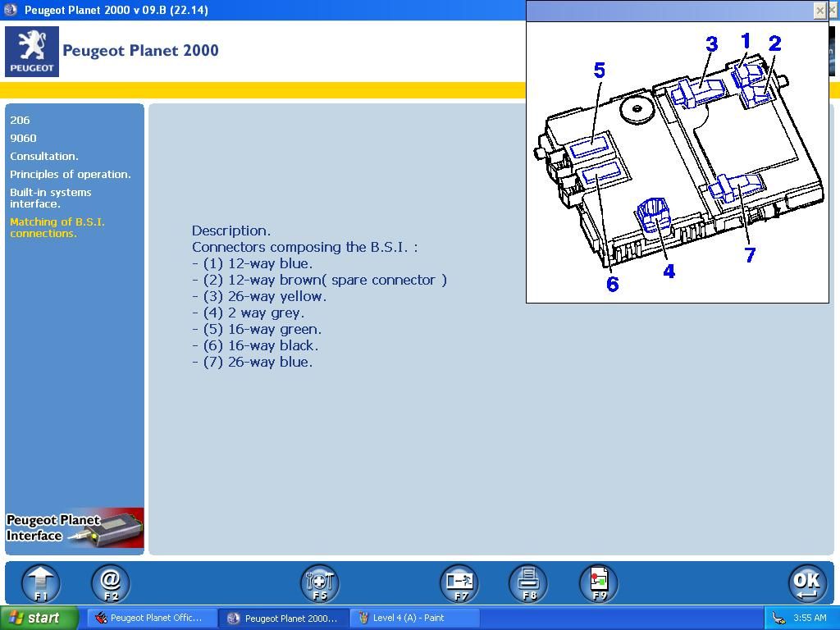This screenshot has width=840, height=630.
Task: Select the 9060 item in sidebar
Action: click(23, 138)
